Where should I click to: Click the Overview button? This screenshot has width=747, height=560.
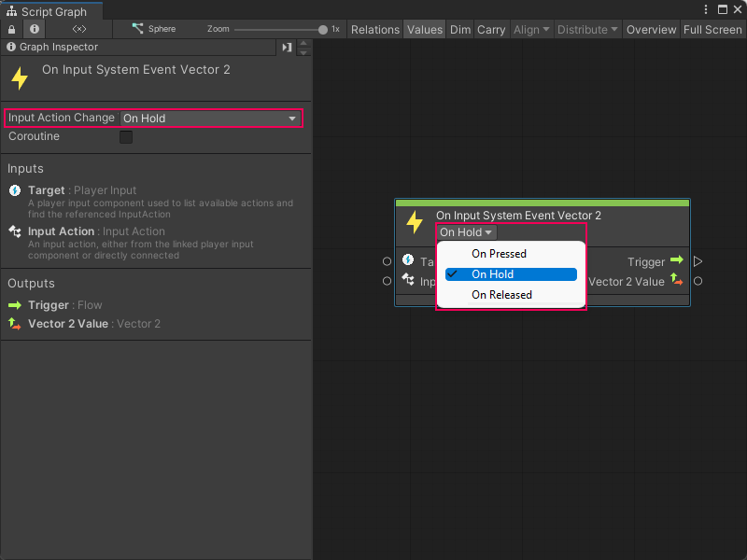[x=651, y=29]
